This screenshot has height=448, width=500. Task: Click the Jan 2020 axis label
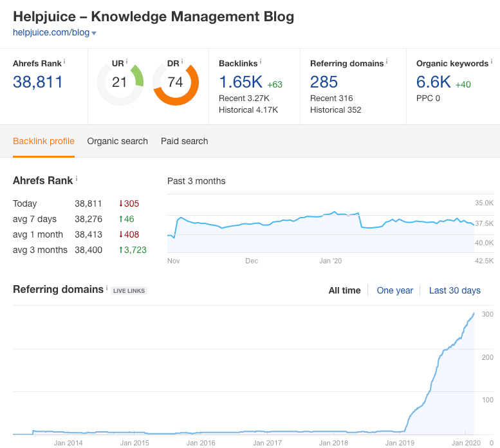point(466,443)
